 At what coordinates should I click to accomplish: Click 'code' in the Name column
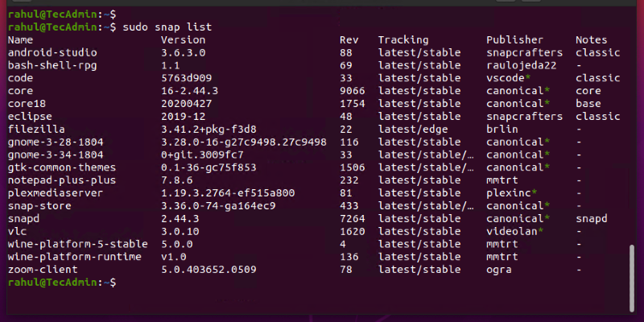click(21, 78)
